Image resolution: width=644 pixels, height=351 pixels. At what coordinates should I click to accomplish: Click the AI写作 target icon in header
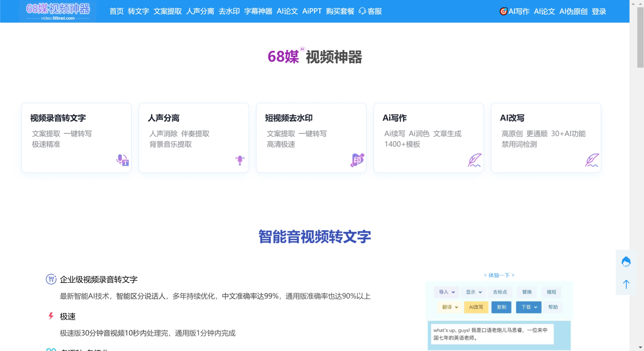(x=504, y=11)
